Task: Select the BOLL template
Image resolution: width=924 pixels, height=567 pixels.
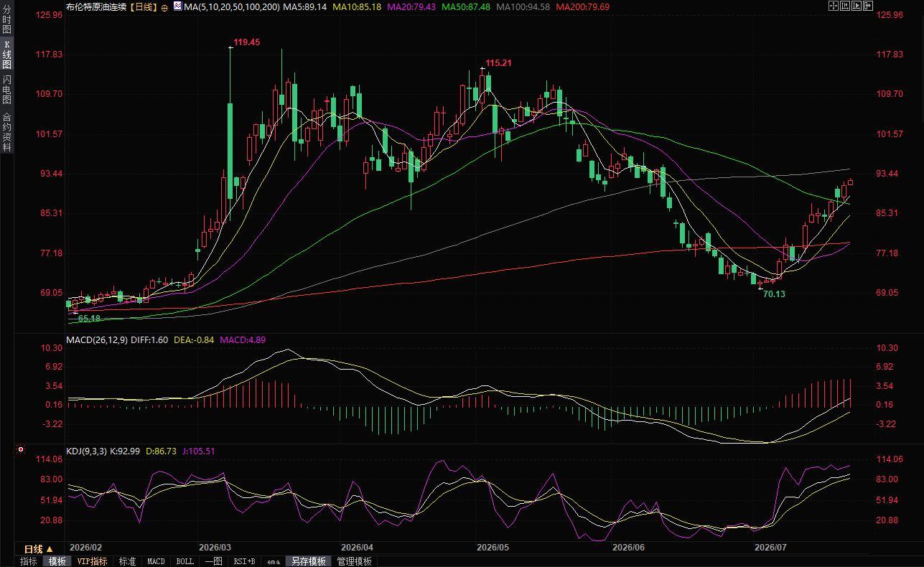Action: point(185,561)
